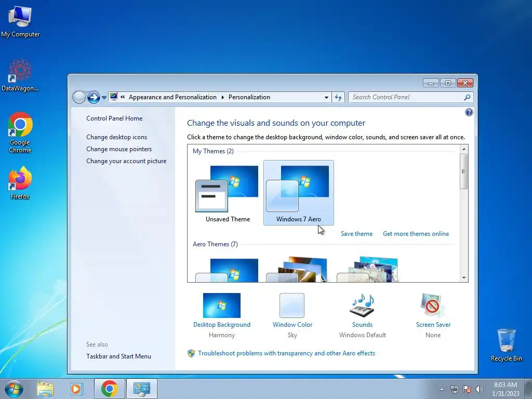This screenshot has height=399, width=532.
Task: Go forward with the Forward arrow button
Action: point(94,97)
